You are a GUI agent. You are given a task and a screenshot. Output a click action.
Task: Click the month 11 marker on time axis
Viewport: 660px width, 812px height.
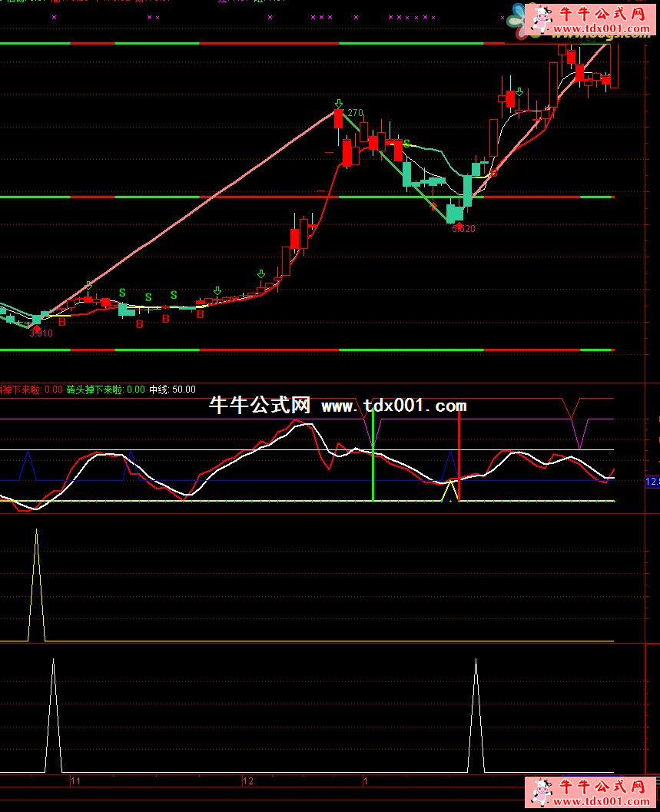coord(75,781)
